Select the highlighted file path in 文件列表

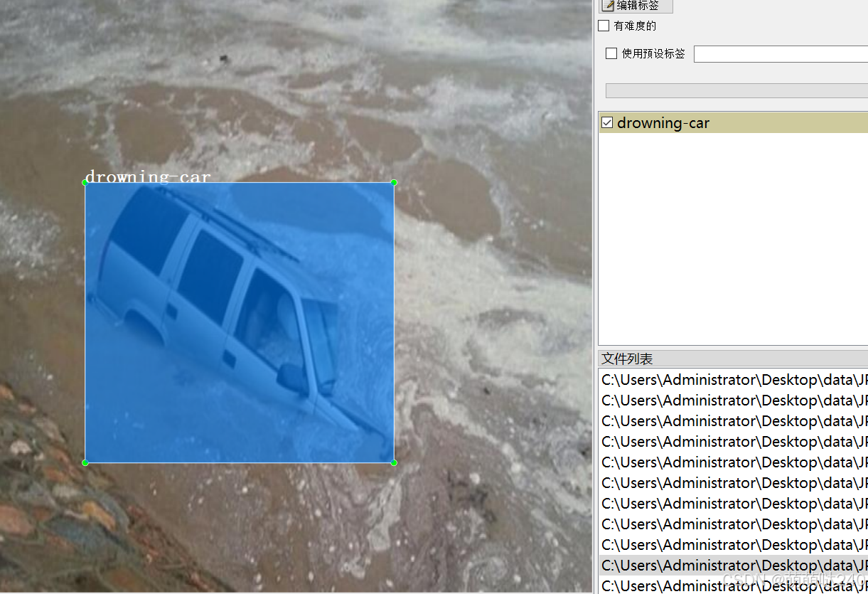733,566
